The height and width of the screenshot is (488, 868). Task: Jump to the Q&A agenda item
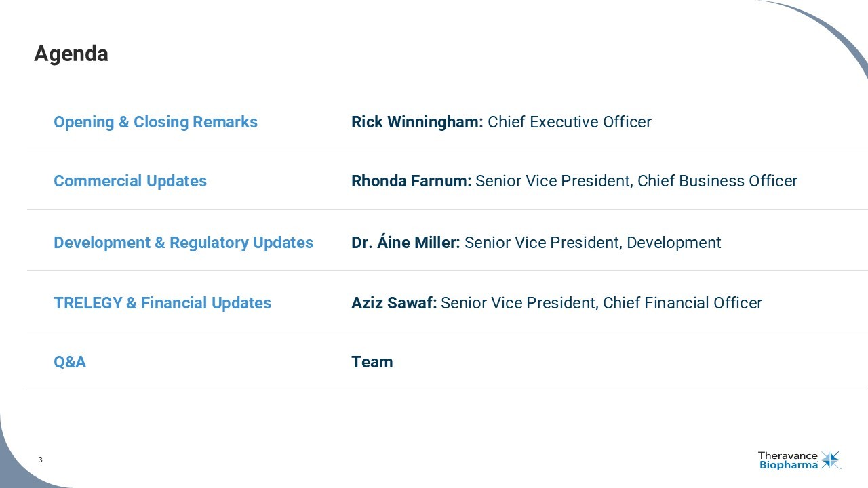[x=70, y=362]
